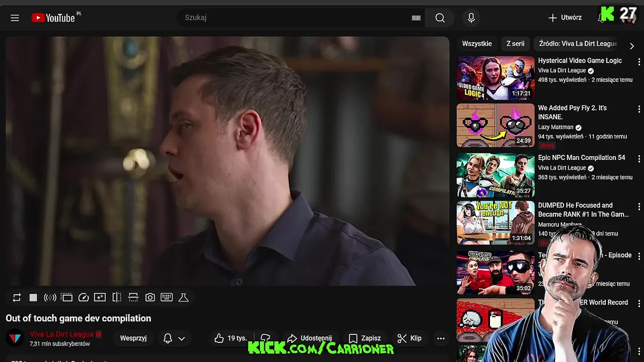Open the three-dot more actions menu
This screenshot has height=362, width=644.
(x=441, y=338)
